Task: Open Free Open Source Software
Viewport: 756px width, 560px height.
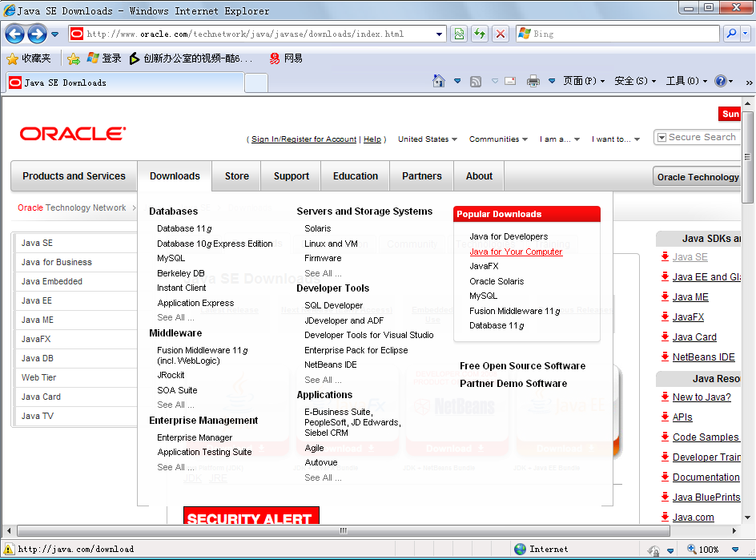Action: pyautogui.click(x=523, y=365)
